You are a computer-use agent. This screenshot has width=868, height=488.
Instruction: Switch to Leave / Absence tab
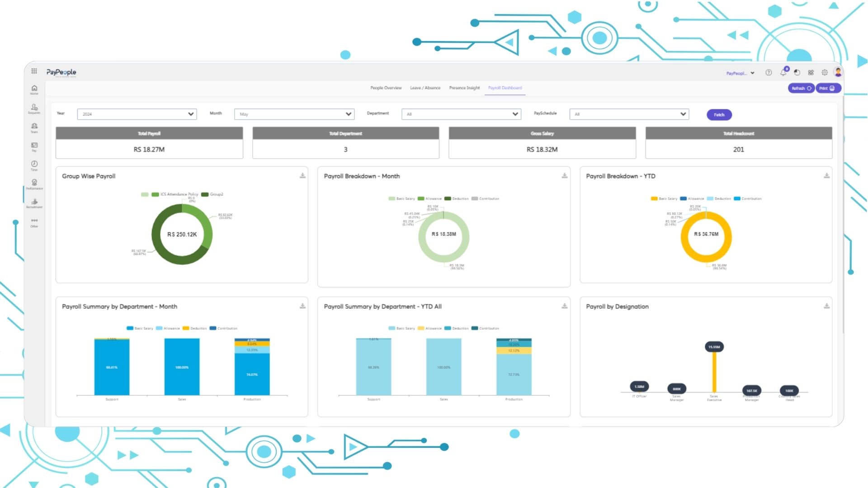(425, 88)
